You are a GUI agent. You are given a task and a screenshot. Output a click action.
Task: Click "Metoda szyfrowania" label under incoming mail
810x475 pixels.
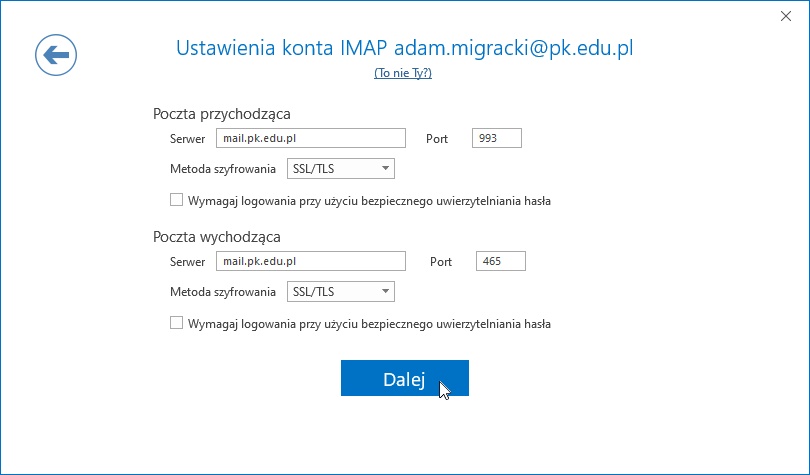(223, 169)
